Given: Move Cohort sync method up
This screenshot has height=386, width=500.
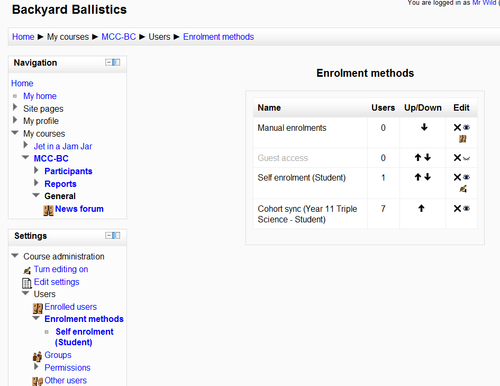Looking at the screenshot, I should [421, 208].
